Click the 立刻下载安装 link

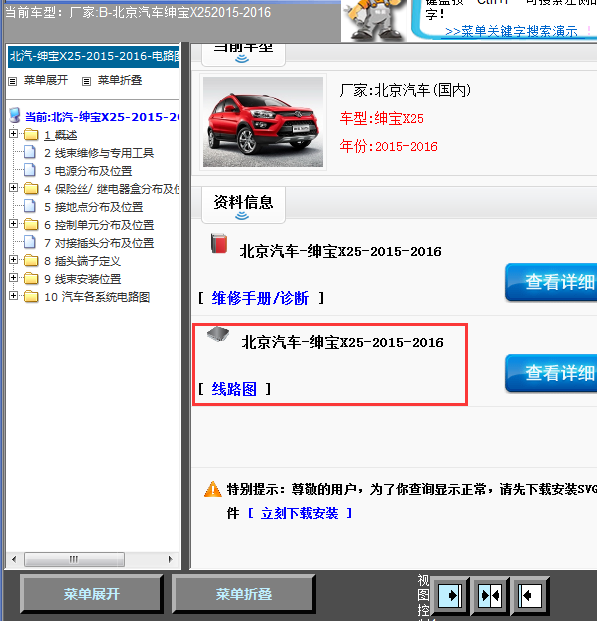(299, 514)
